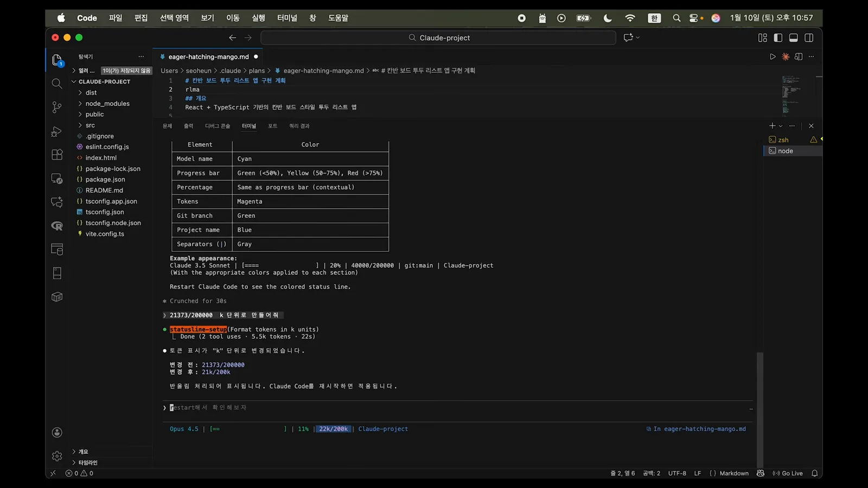Open the Search view in activity bar

[57, 84]
